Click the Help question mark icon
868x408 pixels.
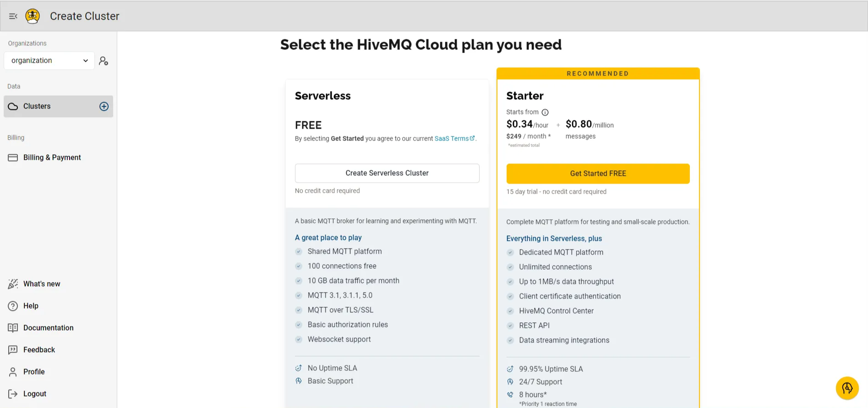(x=13, y=306)
